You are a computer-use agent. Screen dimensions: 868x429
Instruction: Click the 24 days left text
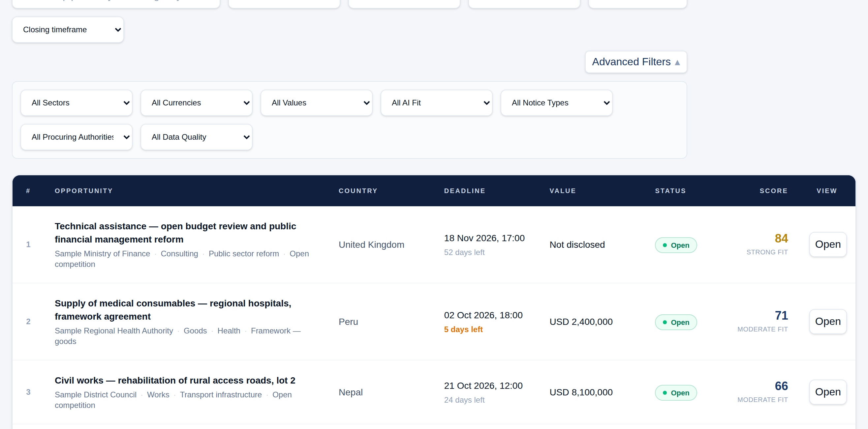pos(464,400)
